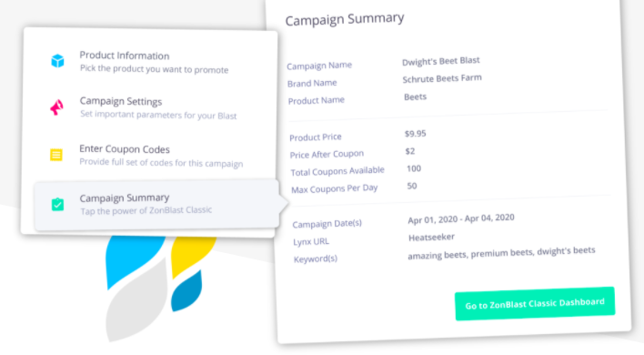644x355 pixels.
Task: Click the Schrute Beets Farm brand value
Action: coord(442,78)
